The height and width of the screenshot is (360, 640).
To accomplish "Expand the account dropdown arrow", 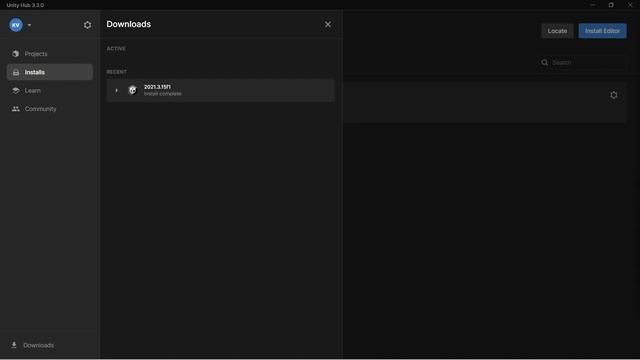I will pos(29,25).
